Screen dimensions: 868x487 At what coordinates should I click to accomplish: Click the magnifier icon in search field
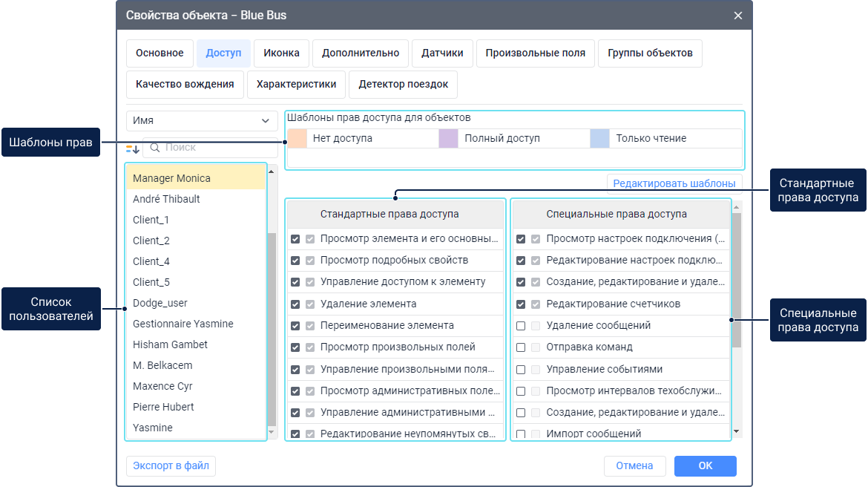pos(155,148)
